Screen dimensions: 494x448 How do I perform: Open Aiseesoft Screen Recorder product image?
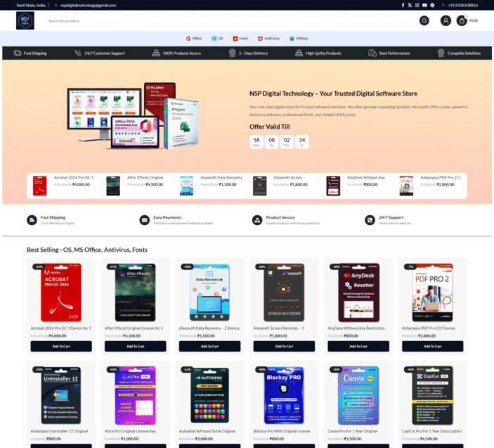pyautogui.click(x=284, y=293)
